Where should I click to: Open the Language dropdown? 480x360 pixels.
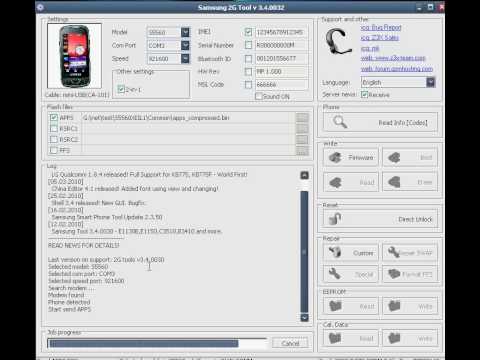click(431, 82)
